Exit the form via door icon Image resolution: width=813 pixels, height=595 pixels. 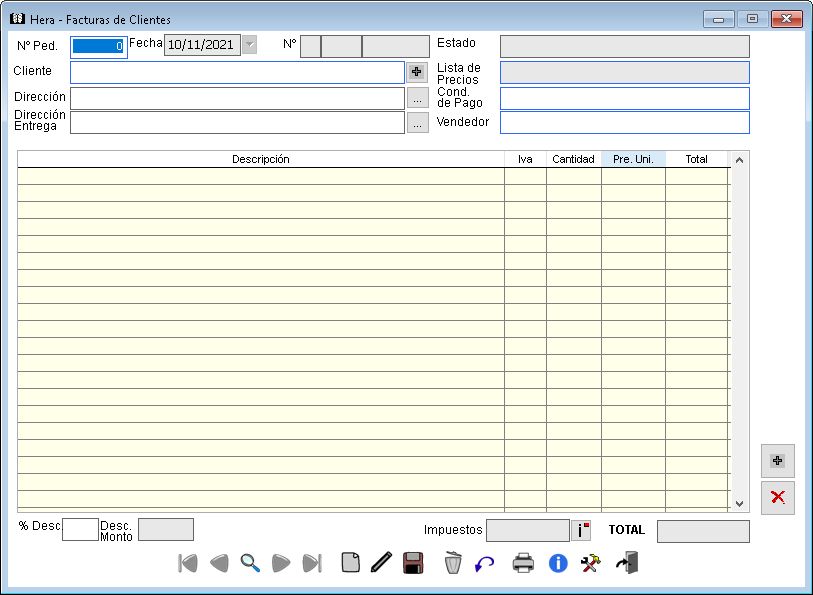tap(627, 563)
